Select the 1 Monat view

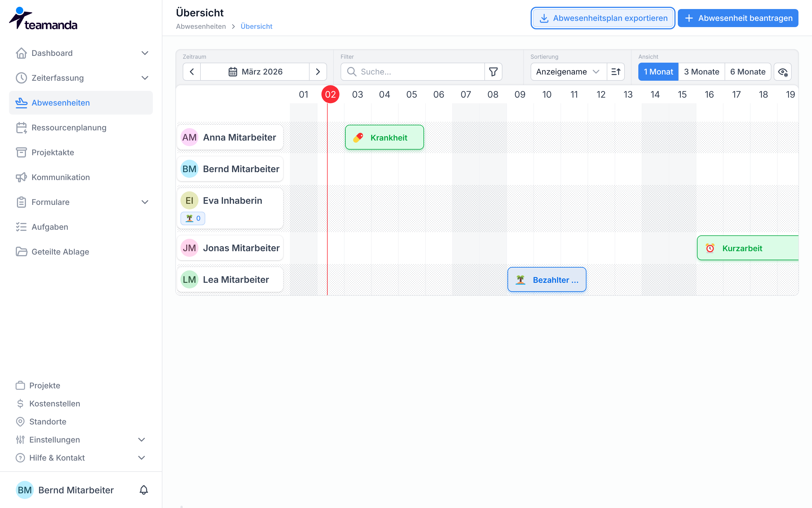pos(658,72)
